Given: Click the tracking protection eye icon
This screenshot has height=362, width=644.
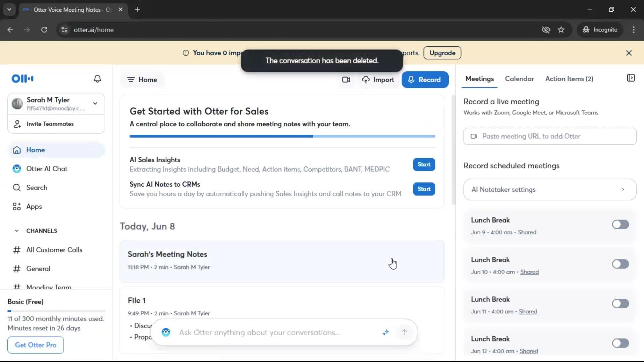Looking at the screenshot, I should pos(546,30).
